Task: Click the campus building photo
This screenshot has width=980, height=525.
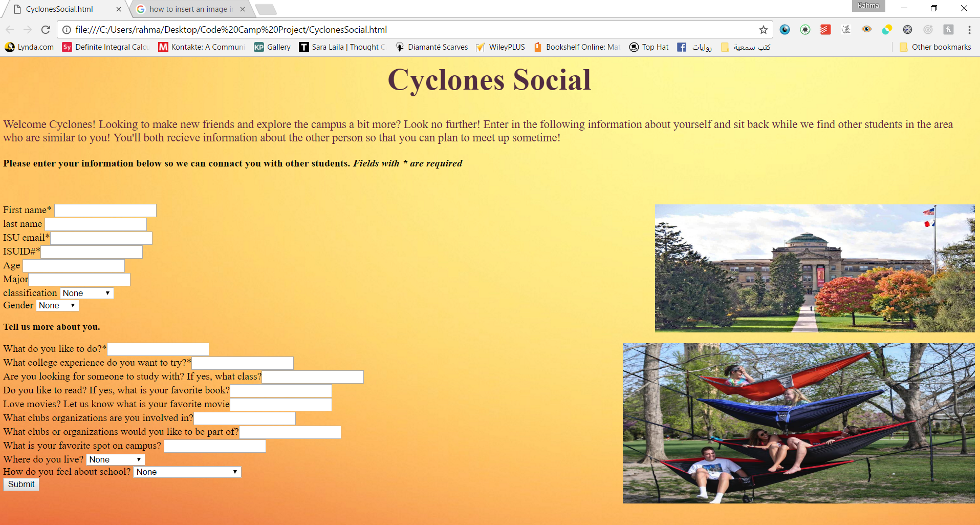Action: coord(815,268)
